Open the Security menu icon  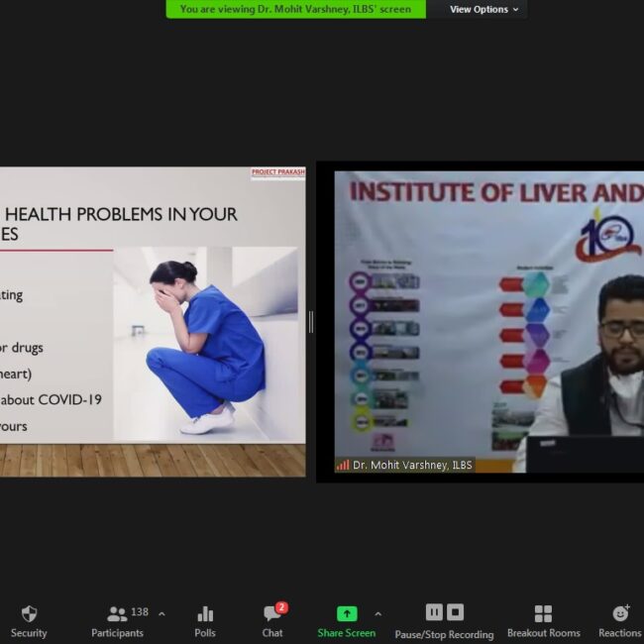[x=29, y=614]
